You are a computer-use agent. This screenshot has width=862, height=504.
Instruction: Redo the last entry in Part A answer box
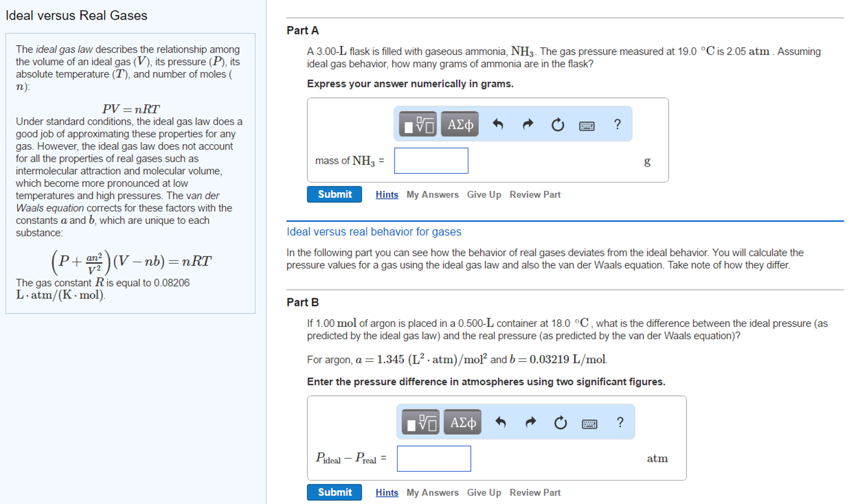527,124
